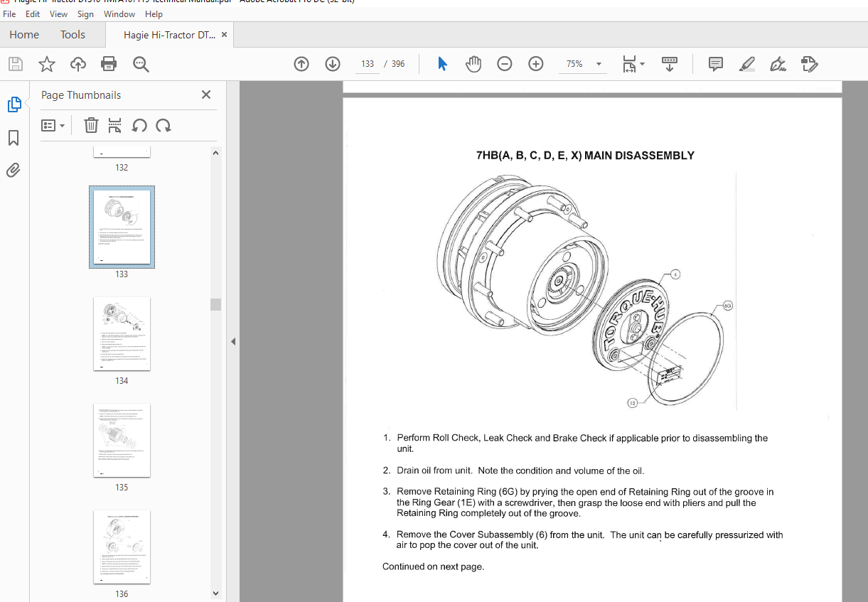The width and height of the screenshot is (868, 602).
Task: Open the fit page options icon
Action: (x=633, y=64)
